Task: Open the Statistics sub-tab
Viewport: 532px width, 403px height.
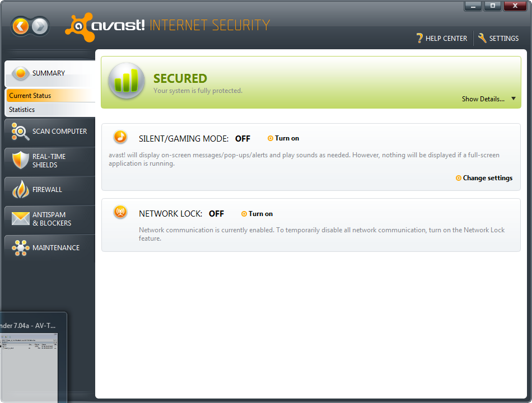Action: (x=22, y=110)
